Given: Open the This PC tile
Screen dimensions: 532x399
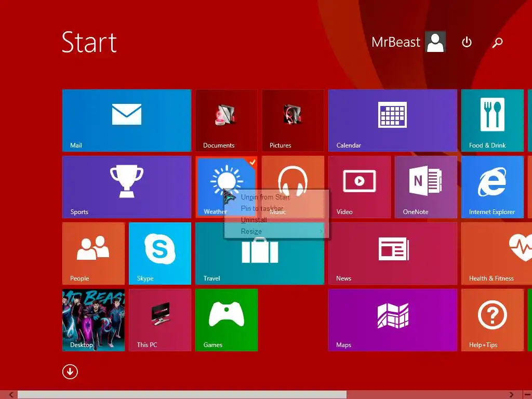Looking at the screenshot, I should click(x=160, y=320).
